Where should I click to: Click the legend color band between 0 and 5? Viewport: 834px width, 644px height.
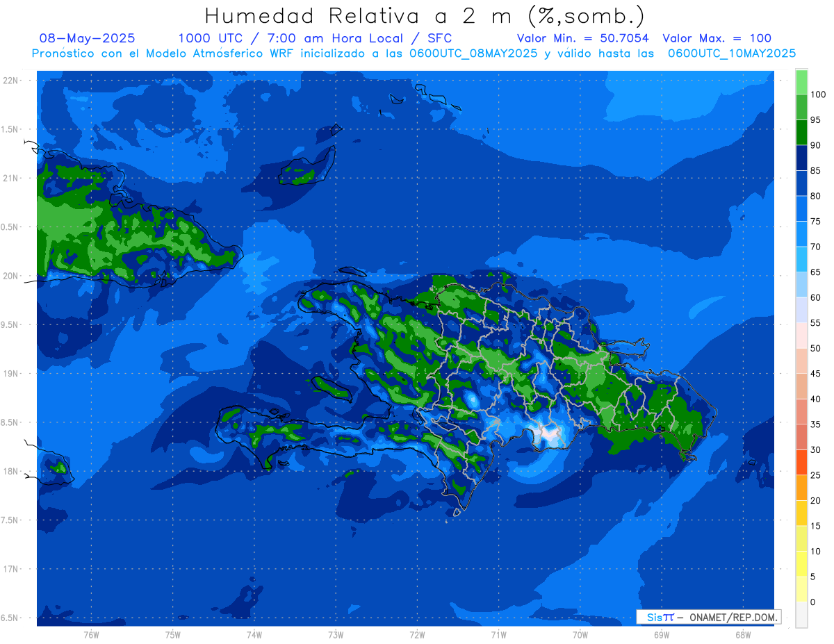(801, 588)
